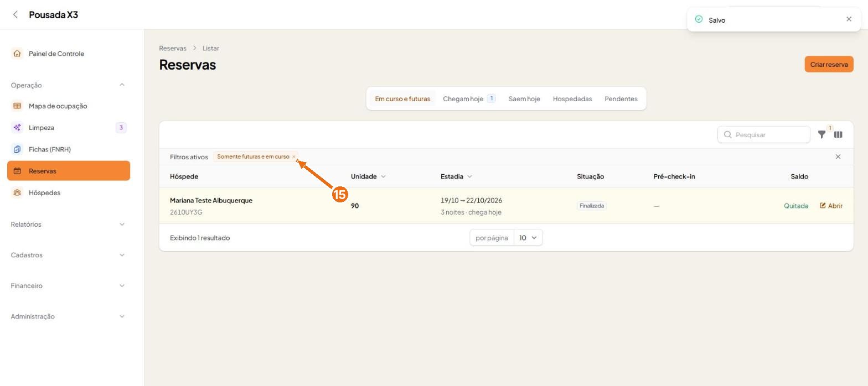Open the column visibility toggle icon
The height and width of the screenshot is (386, 868).
tap(838, 134)
